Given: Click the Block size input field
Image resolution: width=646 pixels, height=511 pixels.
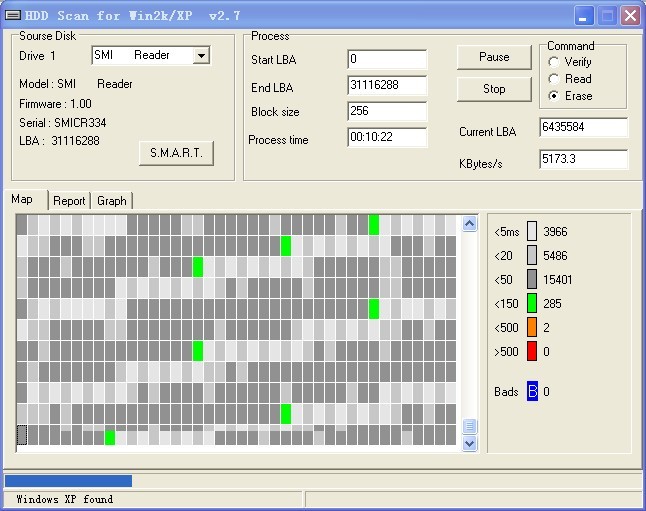Looking at the screenshot, I should [387, 111].
